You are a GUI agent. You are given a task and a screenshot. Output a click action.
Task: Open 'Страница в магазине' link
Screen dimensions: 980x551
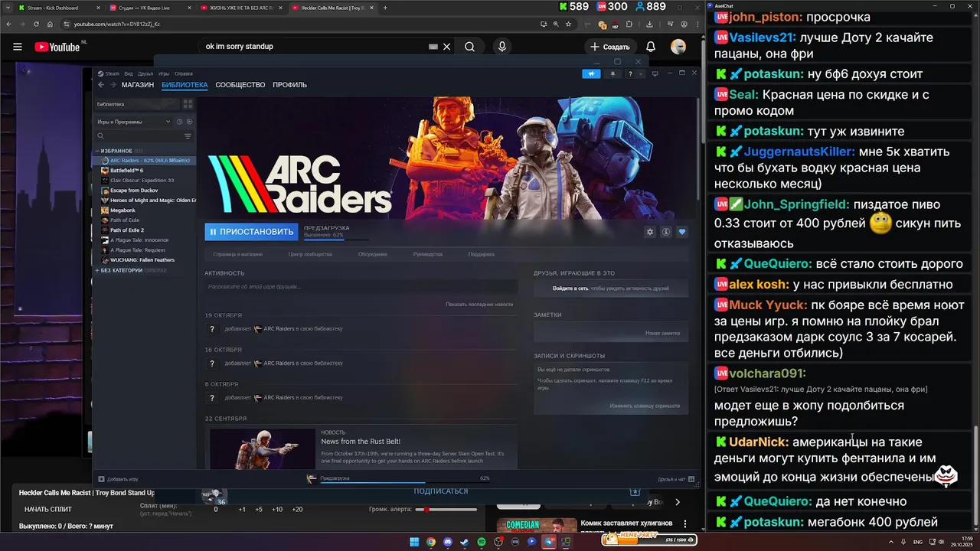pyautogui.click(x=238, y=254)
